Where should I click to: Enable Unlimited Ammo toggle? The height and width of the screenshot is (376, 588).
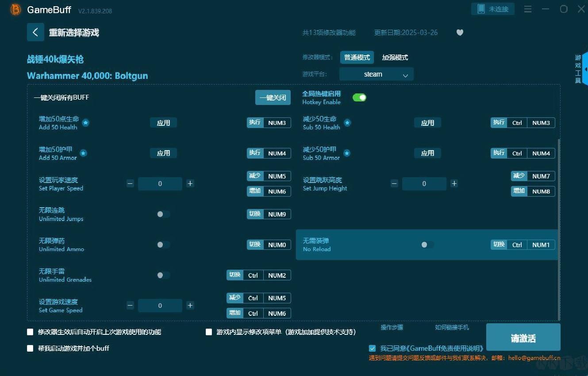tap(163, 244)
